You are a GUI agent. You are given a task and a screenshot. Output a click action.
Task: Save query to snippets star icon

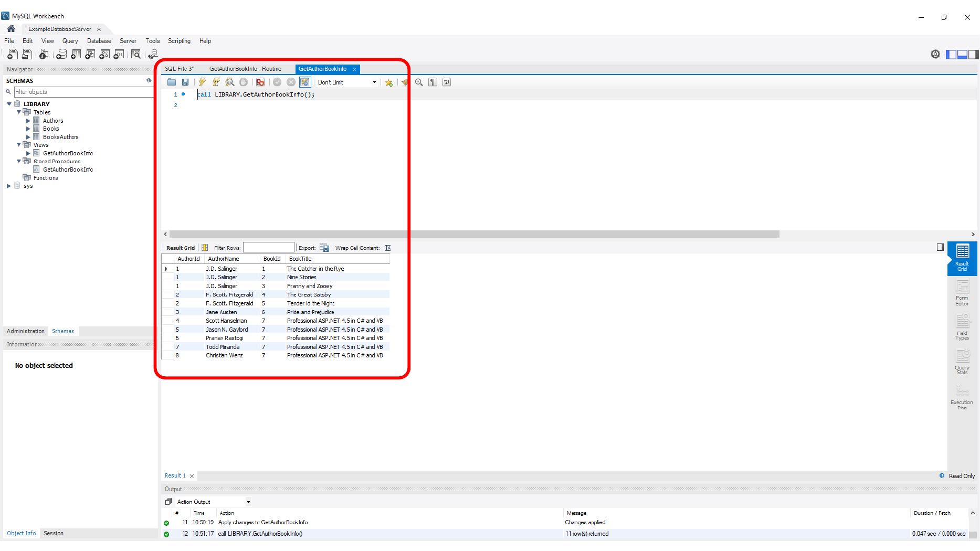click(x=389, y=82)
